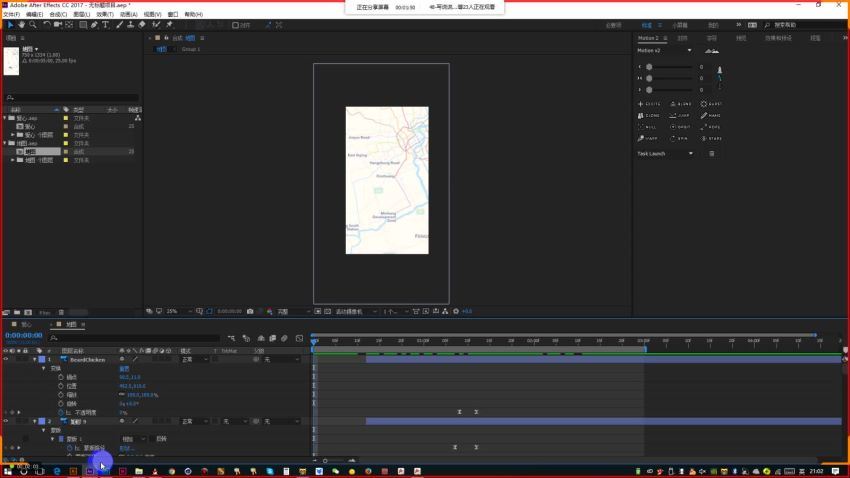The width and height of the screenshot is (850, 478).
Task: Select the Horizontal Type (T) tool
Action: (106, 25)
